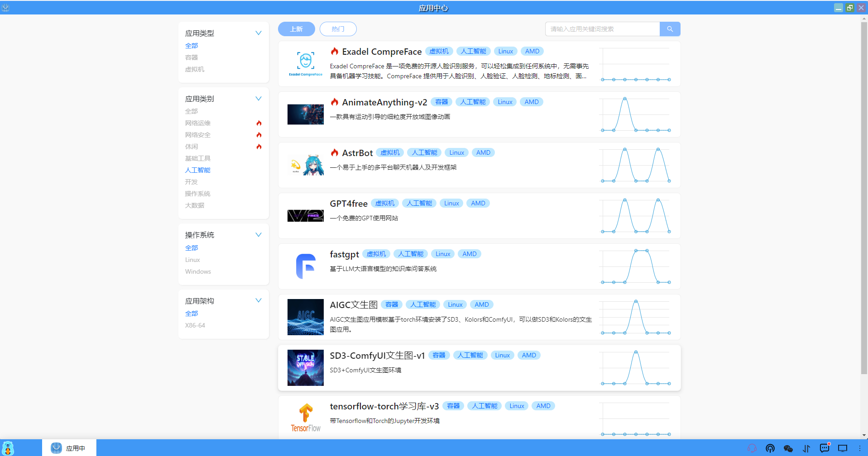This screenshot has height=456, width=868.
Task: Select 全部 under 应用类别
Action: tap(192, 111)
